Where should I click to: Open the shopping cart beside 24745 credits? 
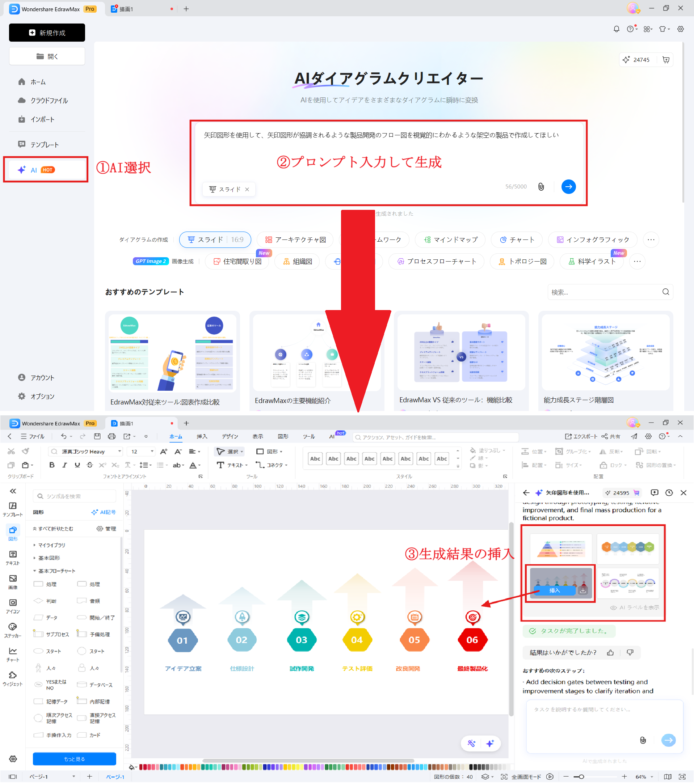[x=666, y=60]
